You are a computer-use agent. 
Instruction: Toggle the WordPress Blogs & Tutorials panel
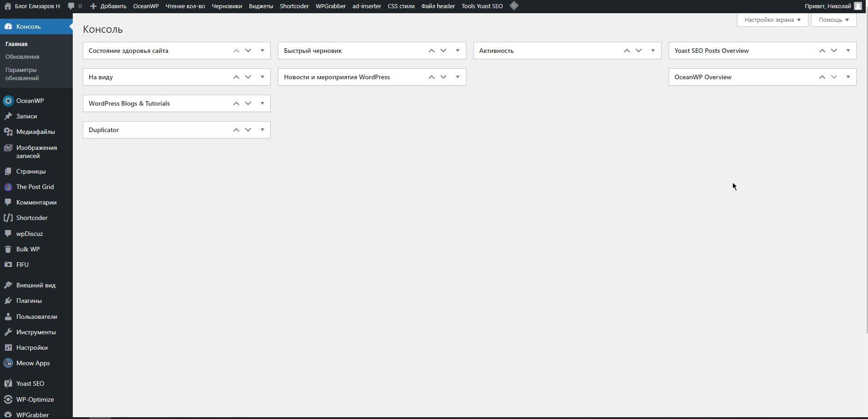[262, 103]
